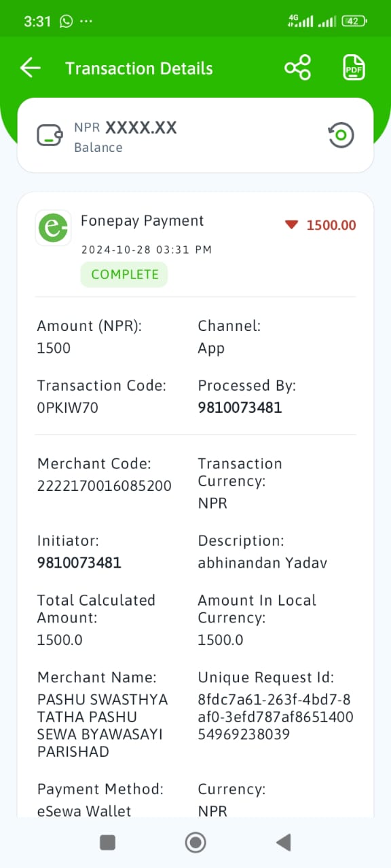Screen dimensions: 391x868
Task: Select the Processed By number 9810073481
Action: coord(240,408)
